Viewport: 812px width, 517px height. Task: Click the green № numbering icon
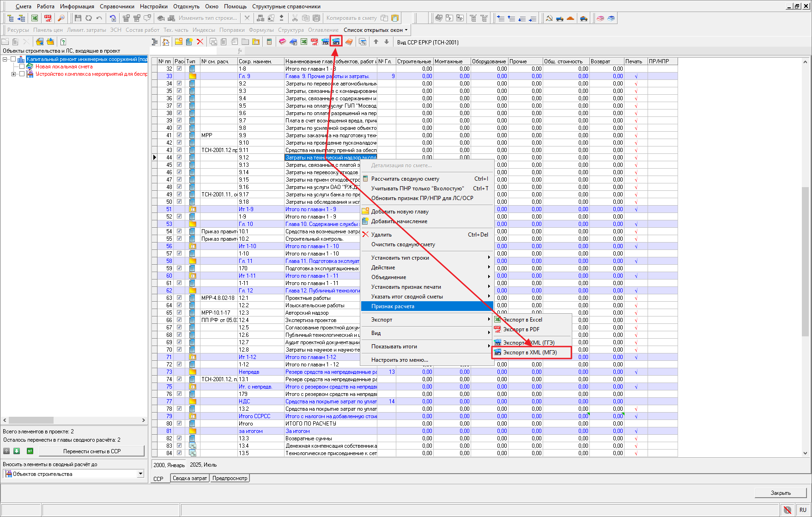click(30, 451)
